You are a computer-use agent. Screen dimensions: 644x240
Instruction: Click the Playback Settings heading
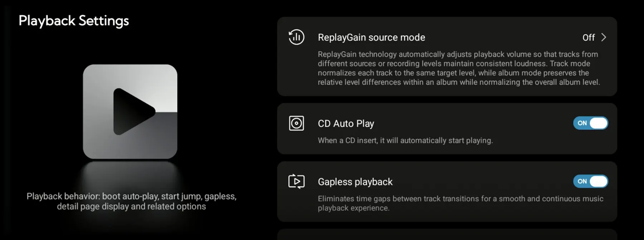click(74, 21)
